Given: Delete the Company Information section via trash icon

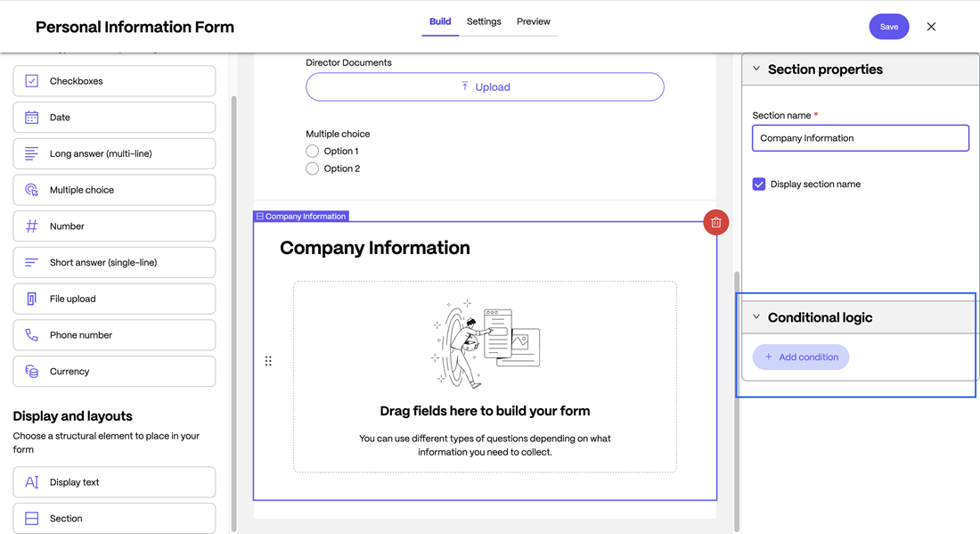Looking at the screenshot, I should [x=715, y=223].
